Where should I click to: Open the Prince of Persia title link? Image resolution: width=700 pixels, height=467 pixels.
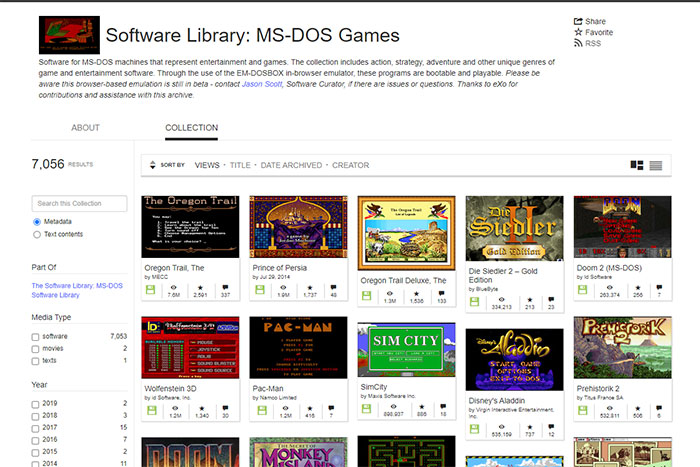(279, 268)
